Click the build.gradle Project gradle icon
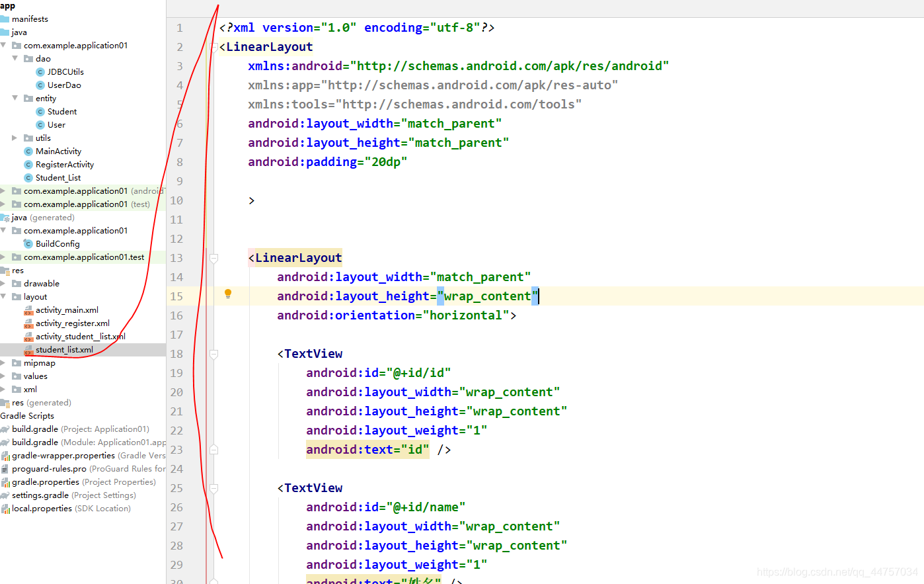Image resolution: width=924 pixels, height=584 pixels. tap(5, 429)
